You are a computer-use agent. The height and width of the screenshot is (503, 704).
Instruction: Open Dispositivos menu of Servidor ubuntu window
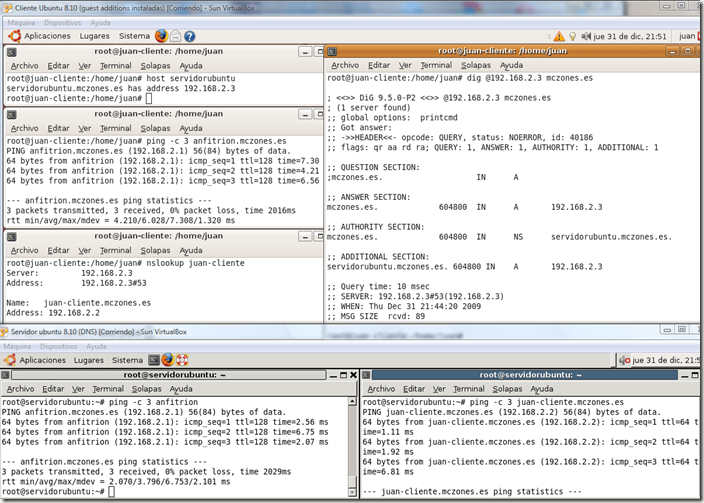coord(58,346)
